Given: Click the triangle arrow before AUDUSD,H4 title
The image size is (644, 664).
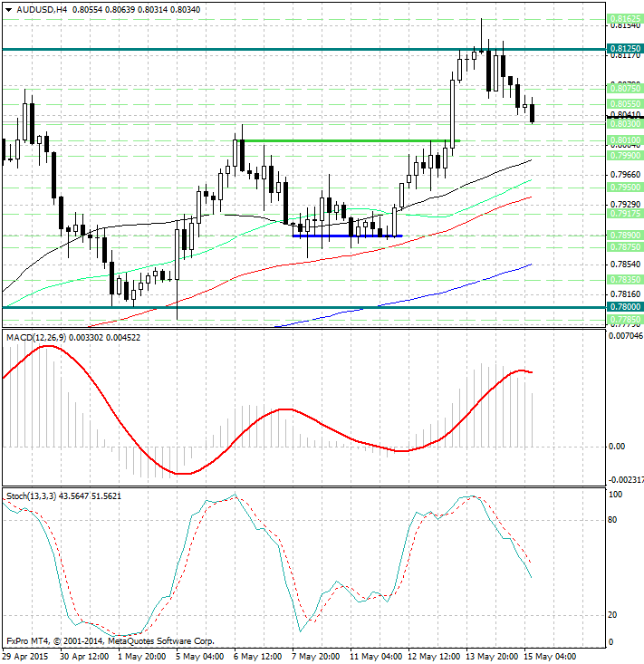Looking at the screenshot, I should [7, 10].
